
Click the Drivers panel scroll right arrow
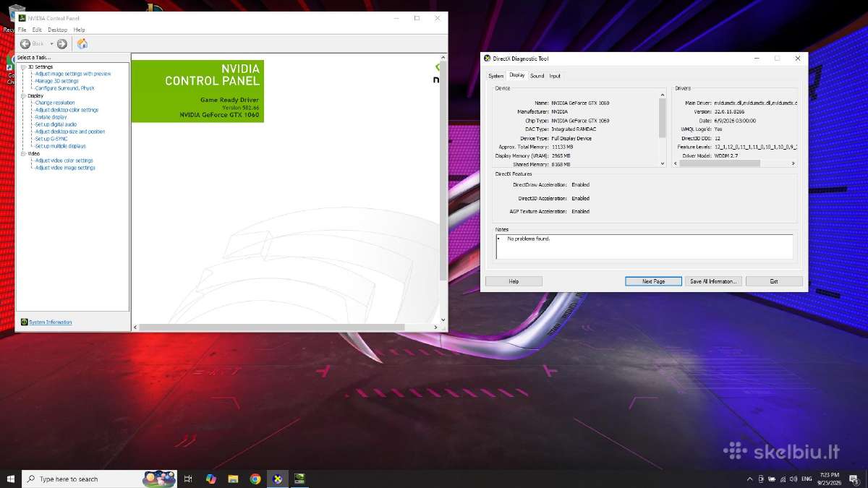click(x=794, y=163)
